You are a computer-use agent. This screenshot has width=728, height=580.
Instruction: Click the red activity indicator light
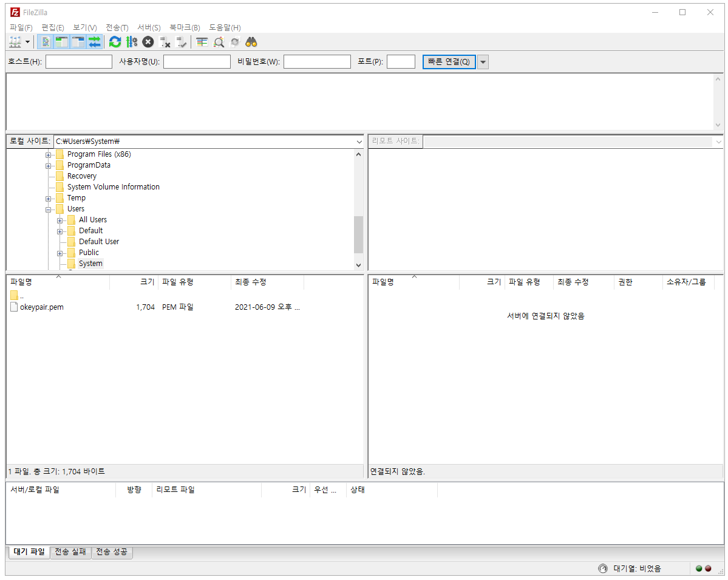(708, 568)
